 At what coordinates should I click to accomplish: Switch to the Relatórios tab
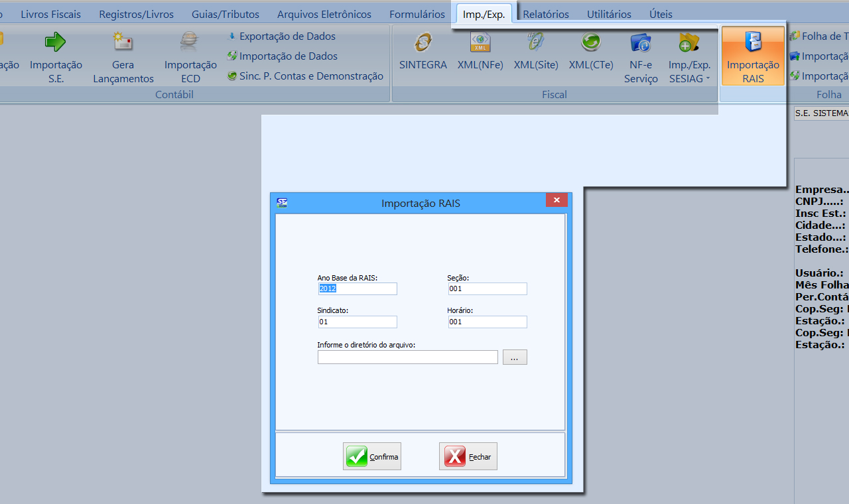click(x=546, y=14)
